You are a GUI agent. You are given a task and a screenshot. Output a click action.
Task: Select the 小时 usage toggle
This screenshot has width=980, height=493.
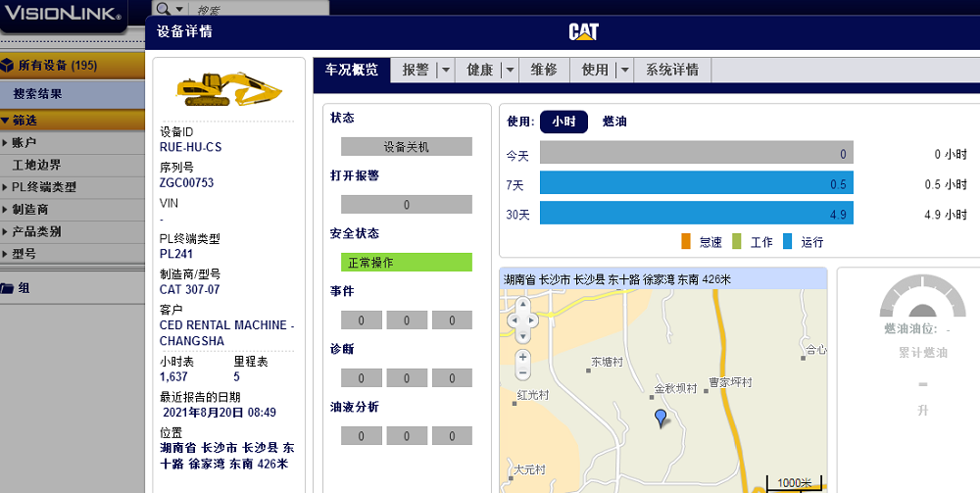[563, 122]
